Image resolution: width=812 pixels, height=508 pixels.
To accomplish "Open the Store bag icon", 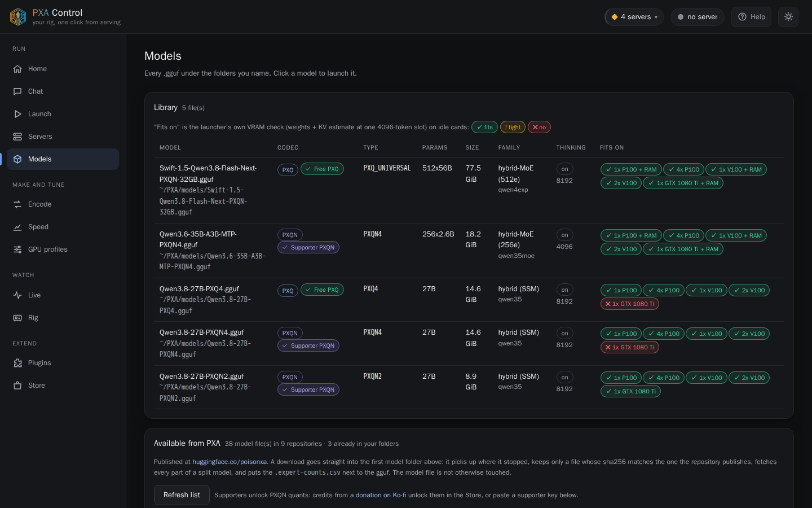I will [17, 386].
